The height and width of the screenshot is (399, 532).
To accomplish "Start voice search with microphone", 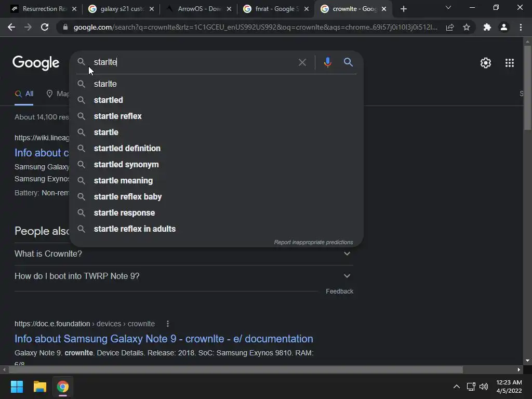I will 327,62.
